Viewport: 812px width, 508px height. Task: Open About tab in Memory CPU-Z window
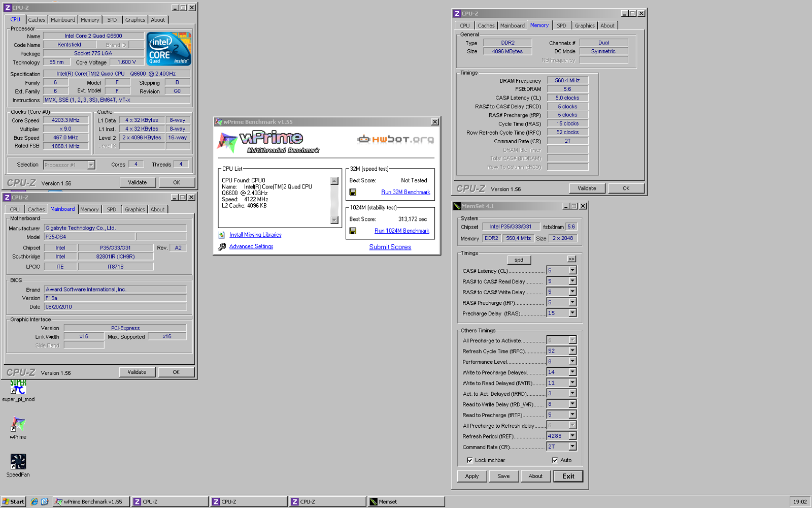[x=607, y=25]
